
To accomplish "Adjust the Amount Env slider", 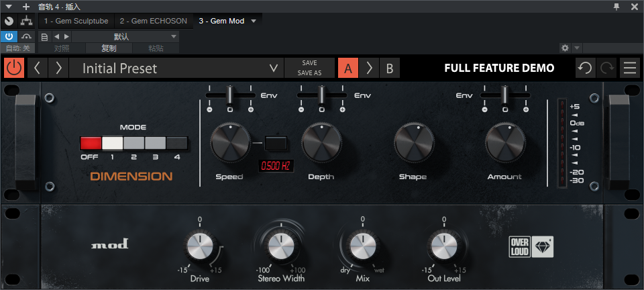I will (505, 95).
